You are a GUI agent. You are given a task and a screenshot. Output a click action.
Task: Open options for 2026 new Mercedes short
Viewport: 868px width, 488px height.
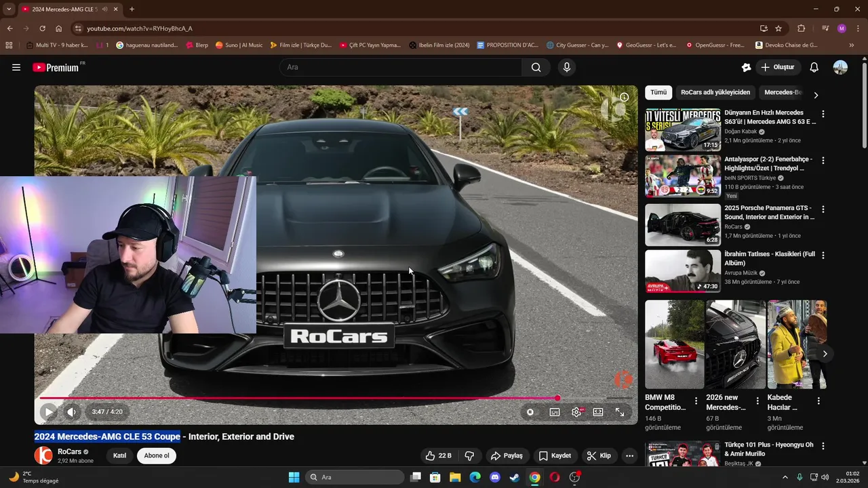(x=757, y=401)
